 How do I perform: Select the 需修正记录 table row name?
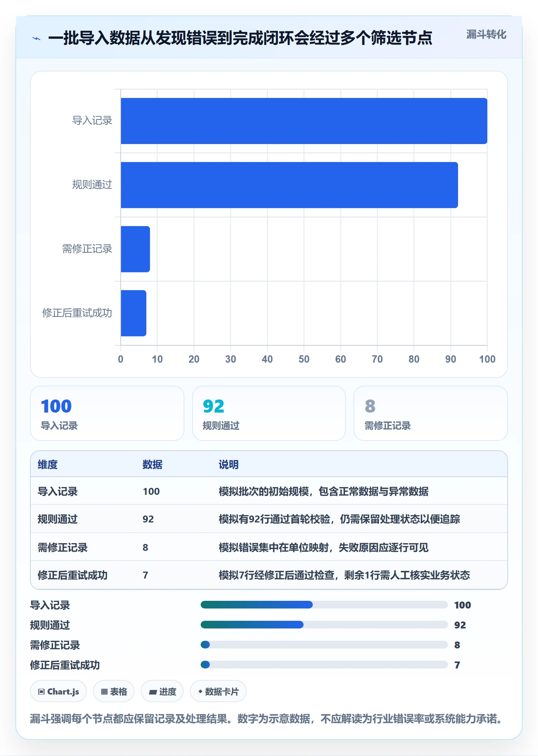coord(63,547)
